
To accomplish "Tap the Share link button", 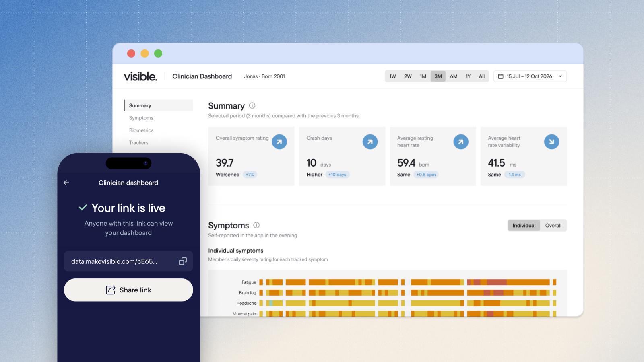I will (x=128, y=290).
